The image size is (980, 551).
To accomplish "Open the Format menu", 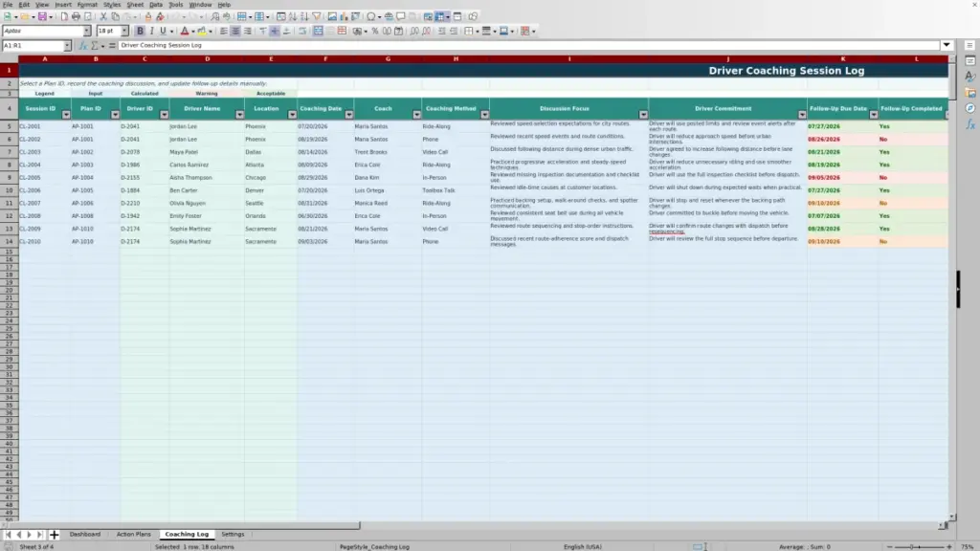I will (x=87, y=5).
